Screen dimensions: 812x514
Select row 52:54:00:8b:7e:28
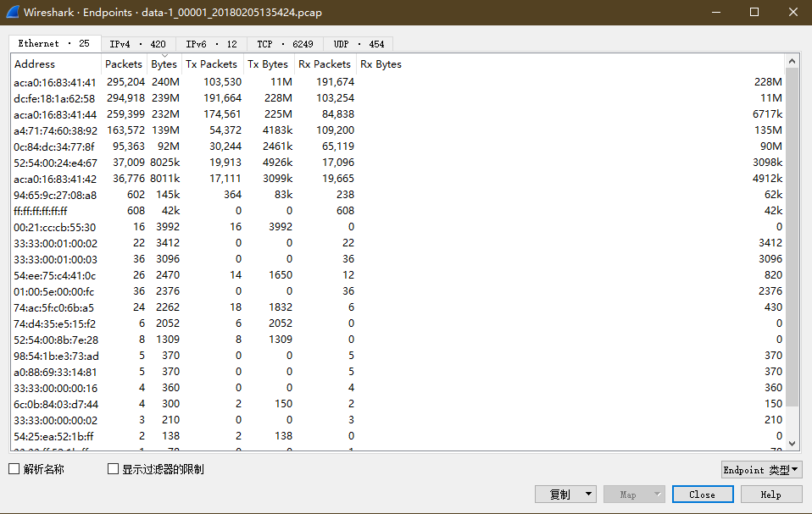(398, 340)
